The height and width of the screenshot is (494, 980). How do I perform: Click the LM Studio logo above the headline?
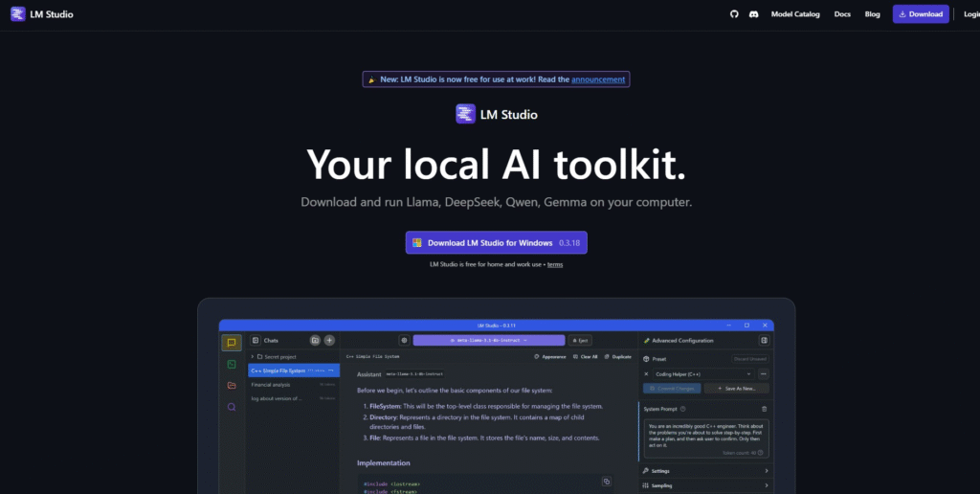[x=497, y=115]
